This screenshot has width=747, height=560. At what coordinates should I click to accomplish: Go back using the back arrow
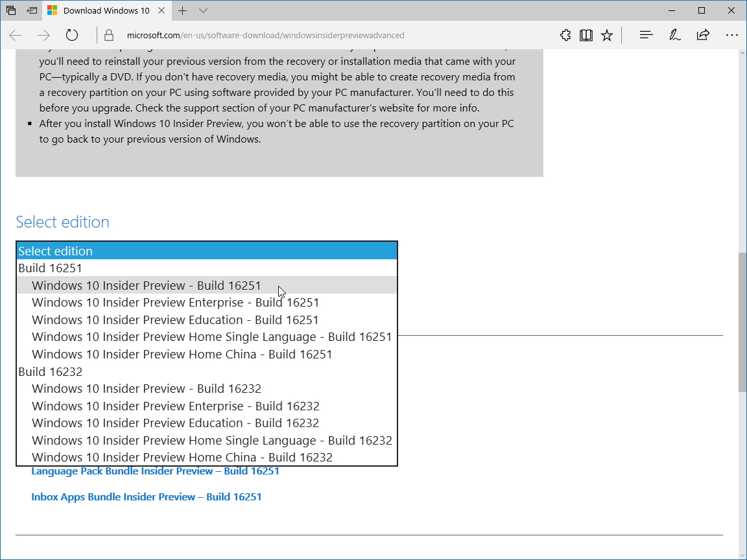(x=15, y=35)
